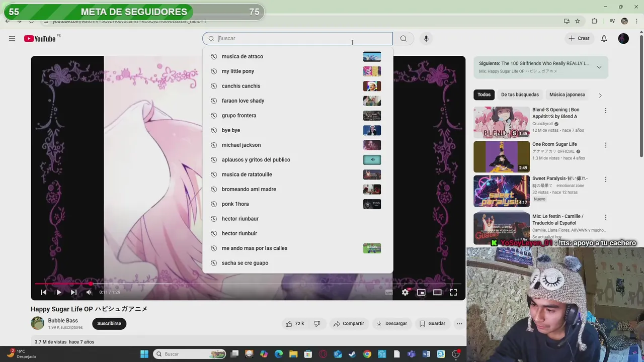Enter fullscreen mode
The image size is (644, 362).
click(x=453, y=292)
